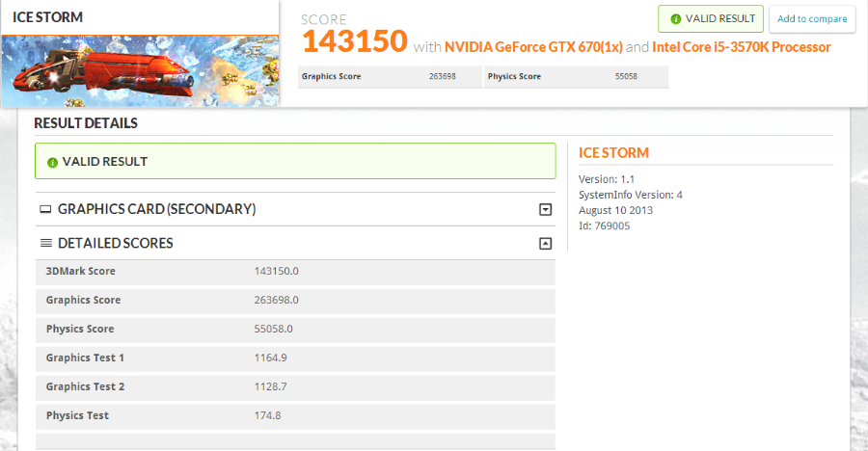
Task: Open the NVIDIA GeForce GTX 670 link
Action: (x=533, y=47)
